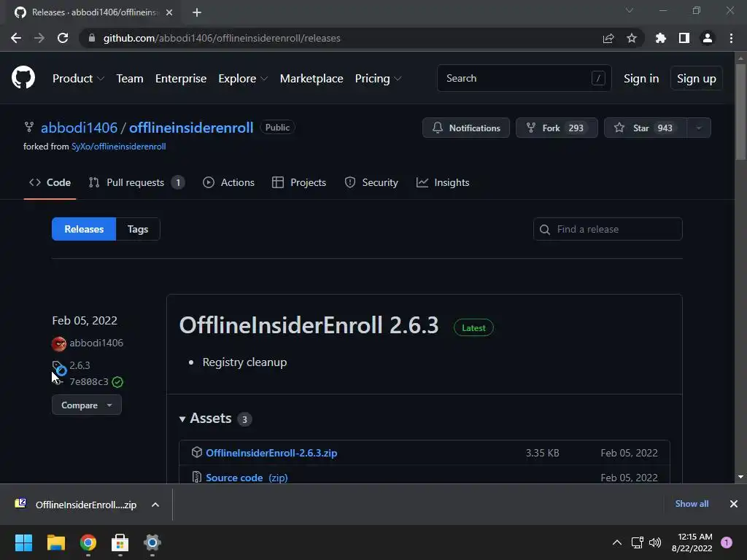Image resolution: width=747 pixels, height=560 pixels.
Task: Reload the current page
Action: pos(63,38)
